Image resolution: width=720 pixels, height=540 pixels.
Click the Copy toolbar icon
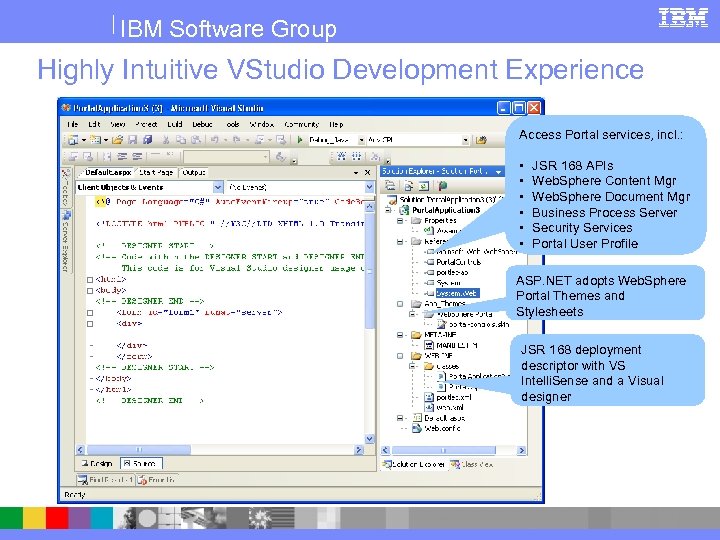pyautogui.click(x=181, y=140)
